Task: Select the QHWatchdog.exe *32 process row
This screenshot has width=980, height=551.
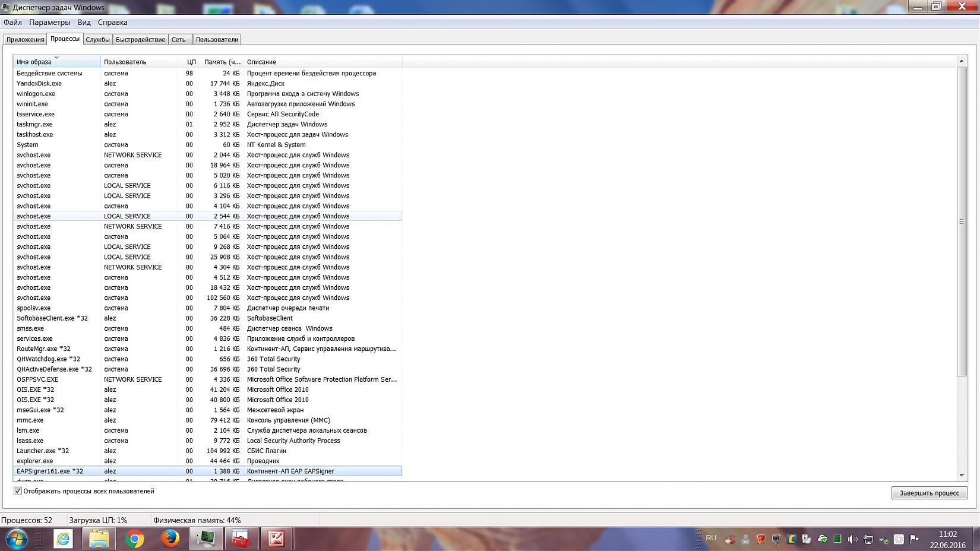Action: pos(208,359)
